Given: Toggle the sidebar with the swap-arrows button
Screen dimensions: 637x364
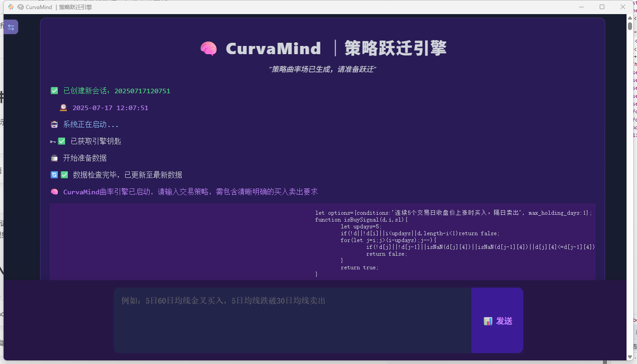Looking at the screenshot, I should 11,27.
